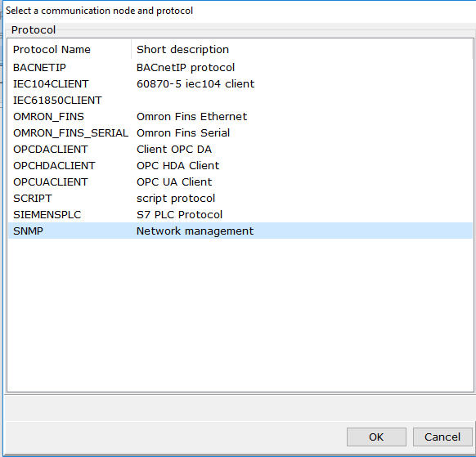Click the 'BACnetIP protocol' description cell

(186, 67)
